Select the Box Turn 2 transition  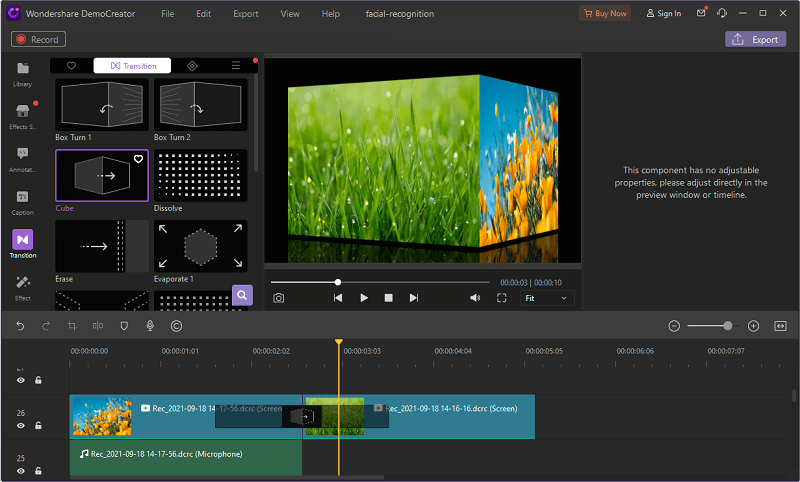coord(201,105)
